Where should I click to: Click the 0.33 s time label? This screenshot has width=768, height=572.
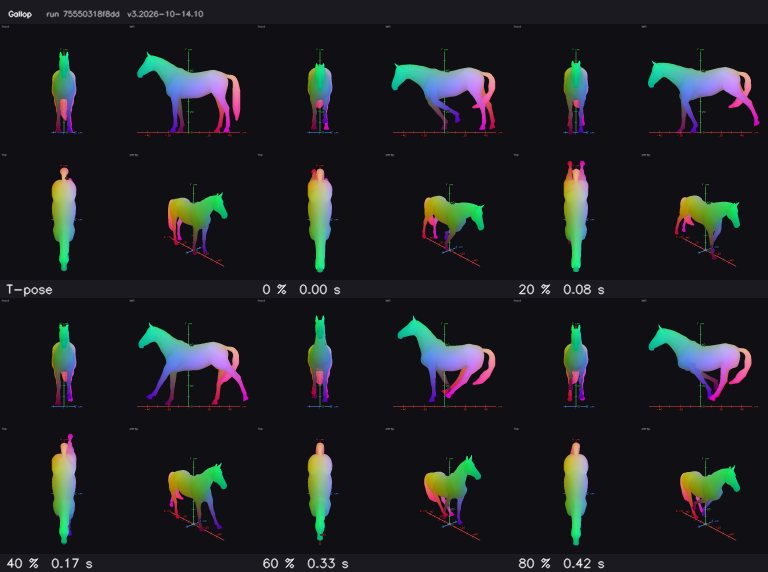[x=328, y=564]
